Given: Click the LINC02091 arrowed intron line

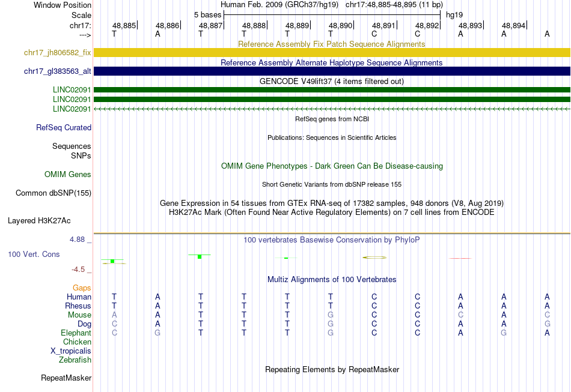Looking at the screenshot, I should pos(332,109).
